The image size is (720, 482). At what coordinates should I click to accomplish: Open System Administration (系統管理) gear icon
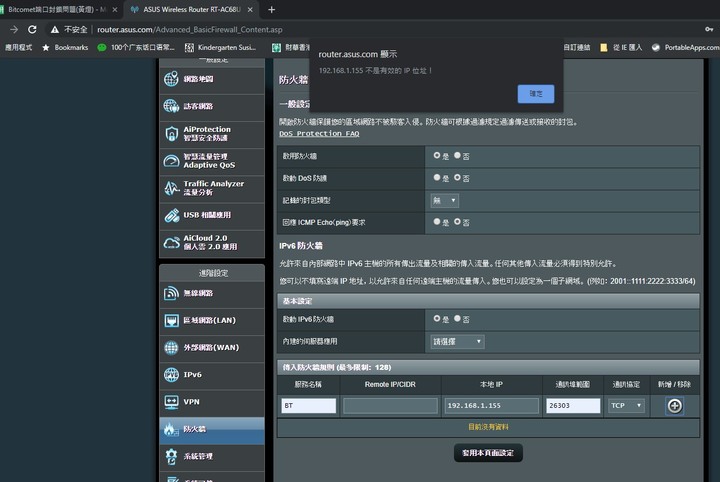[x=171, y=456]
